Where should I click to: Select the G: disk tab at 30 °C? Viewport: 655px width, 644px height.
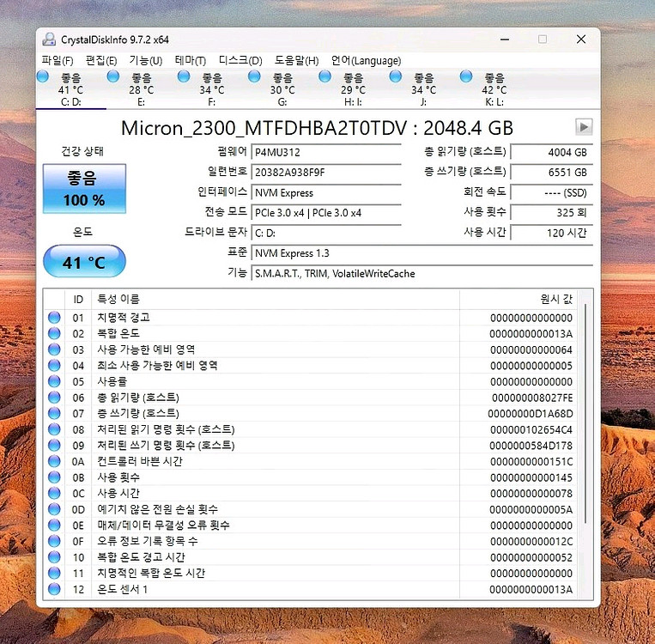pyautogui.click(x=282, y=89)
